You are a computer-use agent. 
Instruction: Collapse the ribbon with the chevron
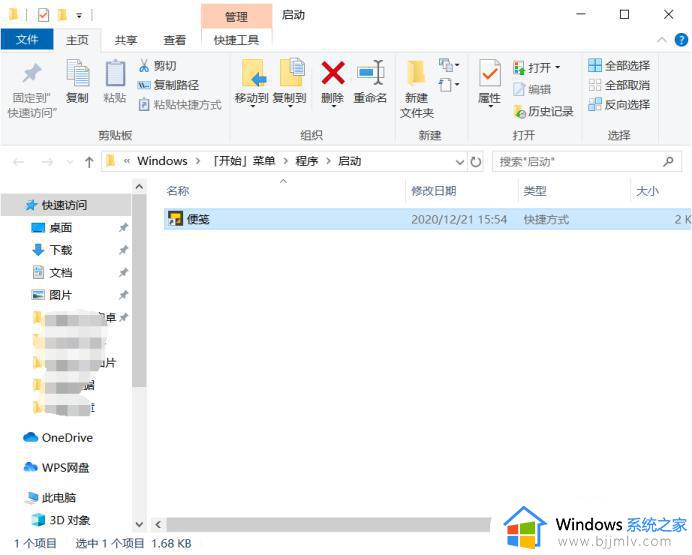click(662, 40)
